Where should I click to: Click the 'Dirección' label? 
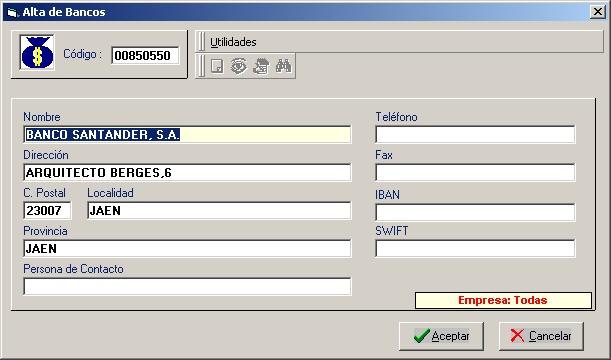pyautogui.click(x=46, y=155)
